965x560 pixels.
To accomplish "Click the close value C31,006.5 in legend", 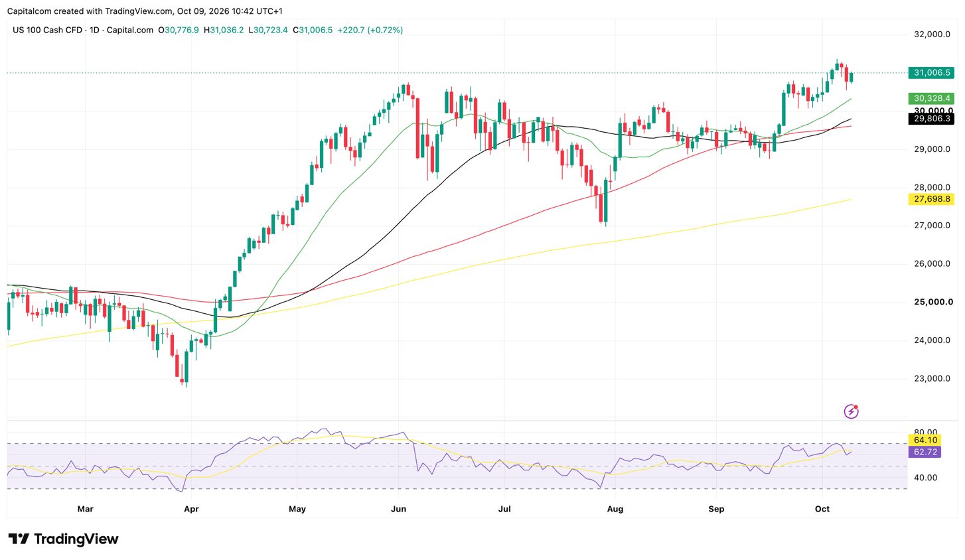I will [313, 30].
